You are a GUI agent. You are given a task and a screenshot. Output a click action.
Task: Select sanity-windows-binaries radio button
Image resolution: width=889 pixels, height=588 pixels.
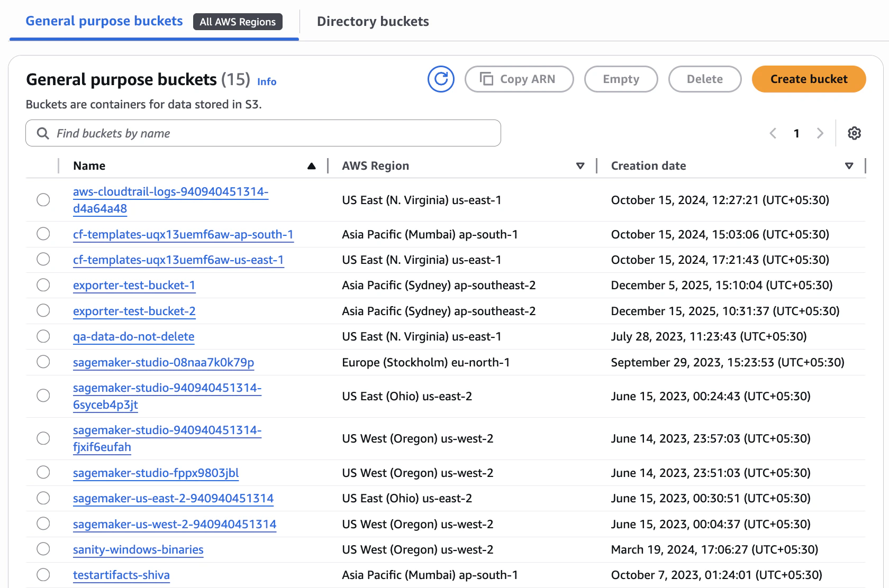pos(43,549)
